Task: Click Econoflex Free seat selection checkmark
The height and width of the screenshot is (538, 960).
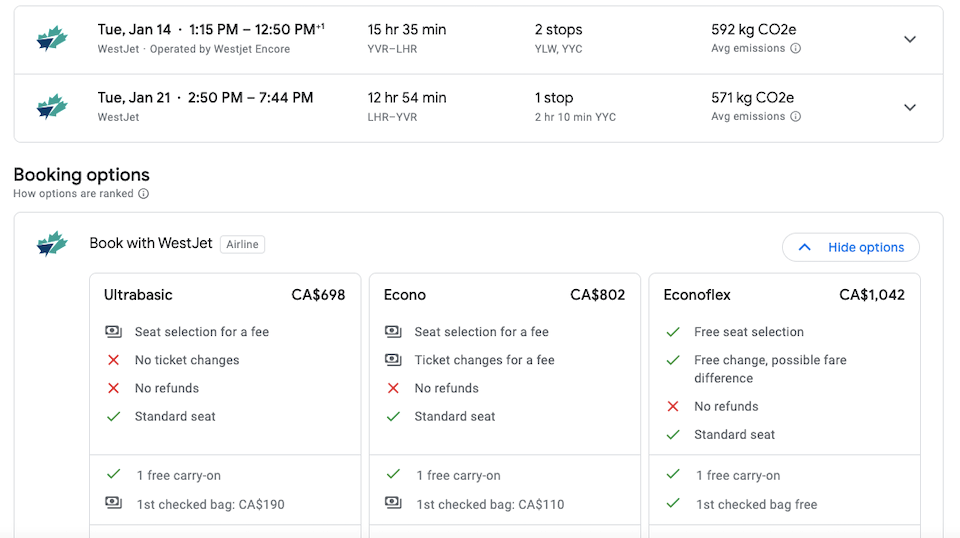Action: [673, 332]
